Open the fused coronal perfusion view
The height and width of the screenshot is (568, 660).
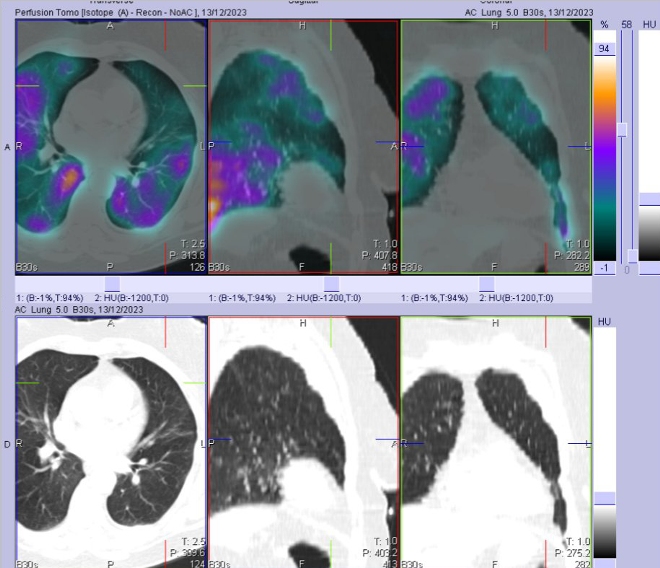pos(496,147)
